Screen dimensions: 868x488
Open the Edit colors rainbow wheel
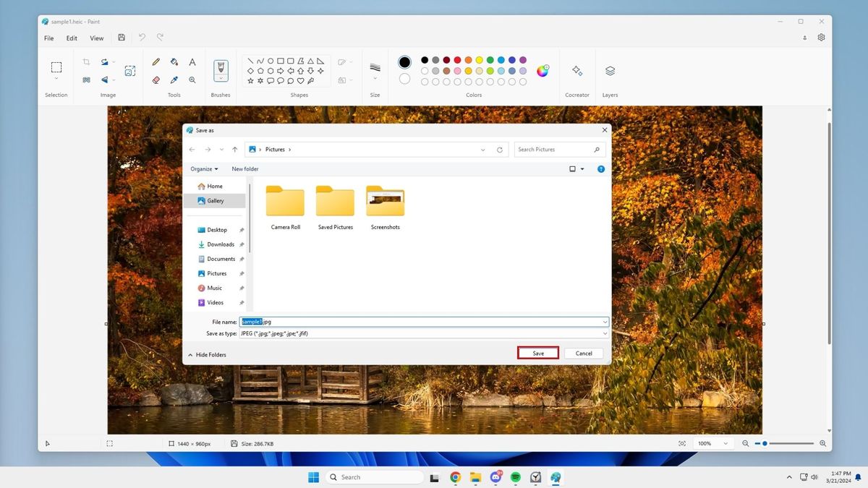[x=543, y=71]
